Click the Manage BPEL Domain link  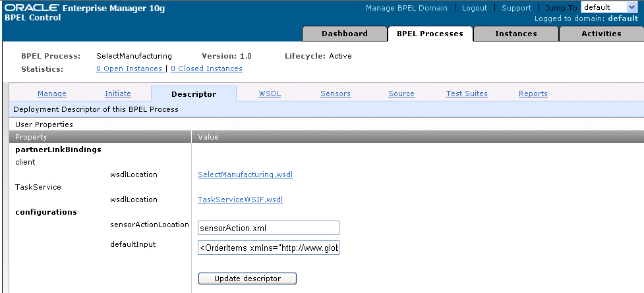coord(407,8)
